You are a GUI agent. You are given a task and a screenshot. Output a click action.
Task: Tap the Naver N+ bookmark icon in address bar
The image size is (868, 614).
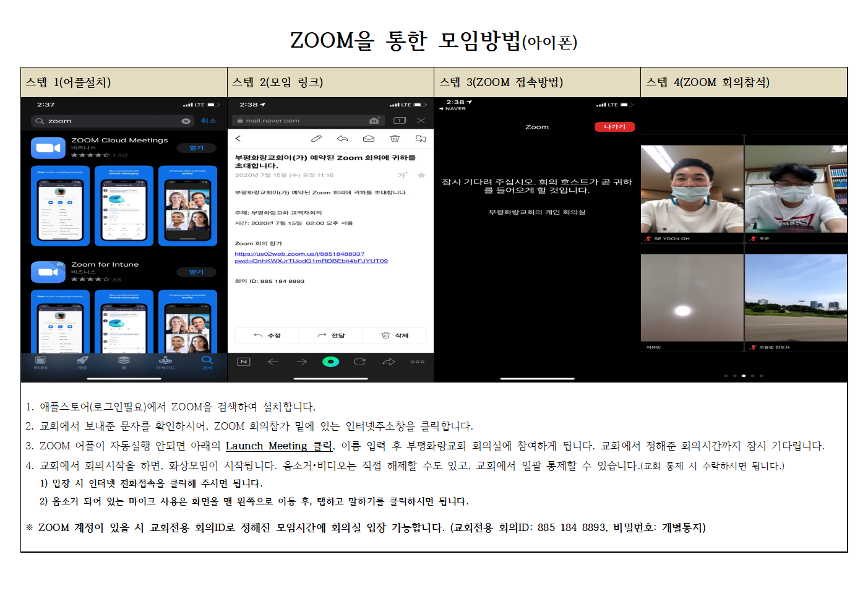374,121
